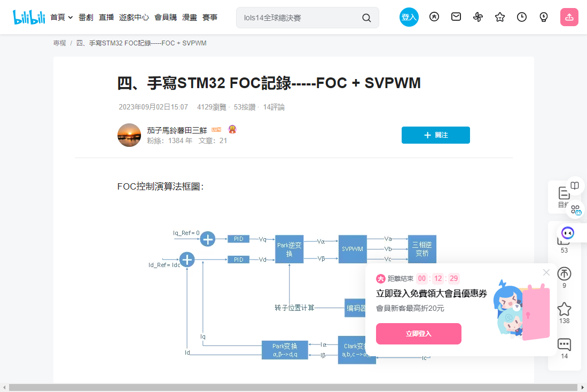This screenshot has height=392, width=587.
Task: Open creator center lightbulb icon
Action: tap(544, 17)
